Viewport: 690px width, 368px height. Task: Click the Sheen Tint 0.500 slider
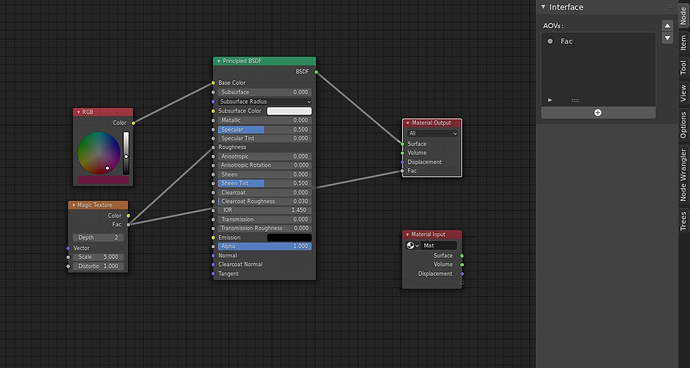[265, 184]
